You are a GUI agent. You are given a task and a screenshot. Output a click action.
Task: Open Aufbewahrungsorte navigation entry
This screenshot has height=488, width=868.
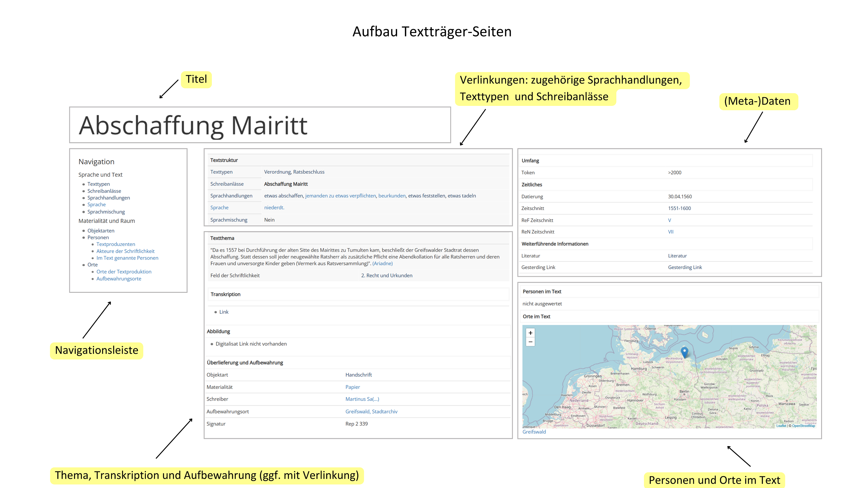click(119, 279)
